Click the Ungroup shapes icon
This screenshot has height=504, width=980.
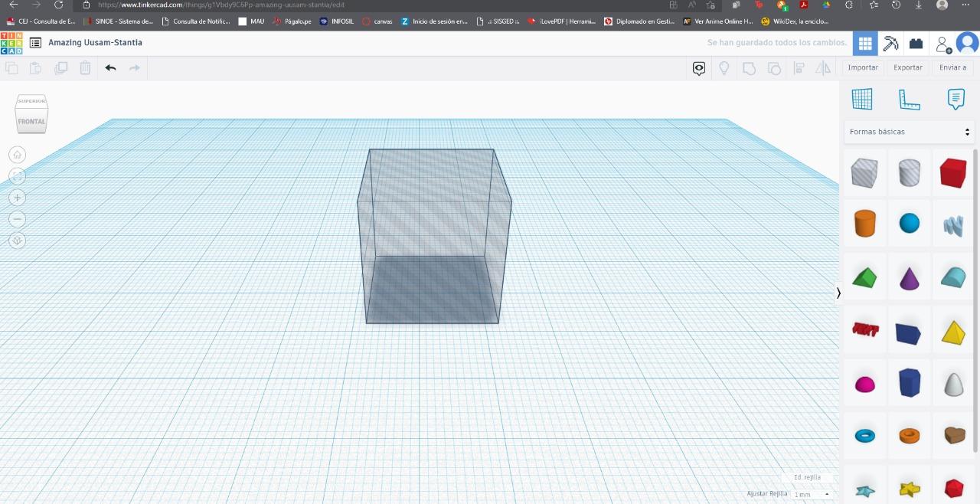(x=773, y=68)
